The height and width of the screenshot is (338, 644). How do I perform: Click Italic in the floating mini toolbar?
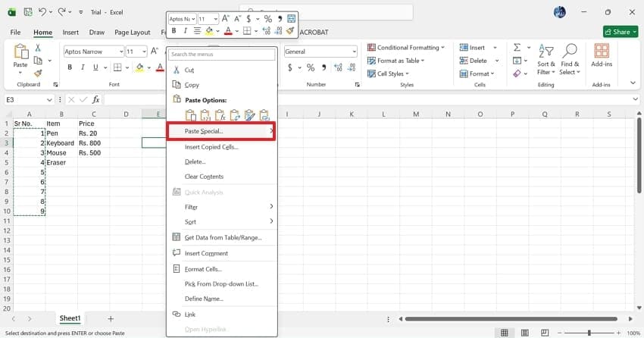[x=185, y=31]
